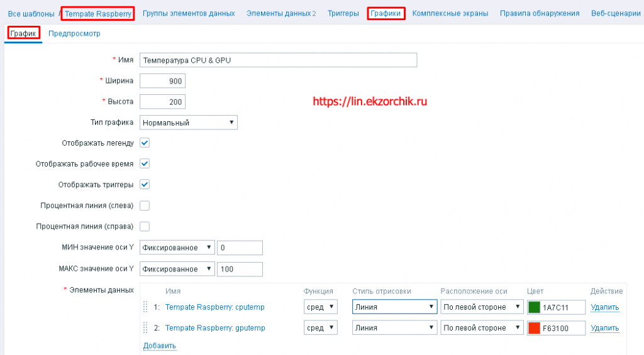This screenshot has width=644, height=355.
Task: Enable percentile line (left) checkbox
Action: [x=145, y=205]
